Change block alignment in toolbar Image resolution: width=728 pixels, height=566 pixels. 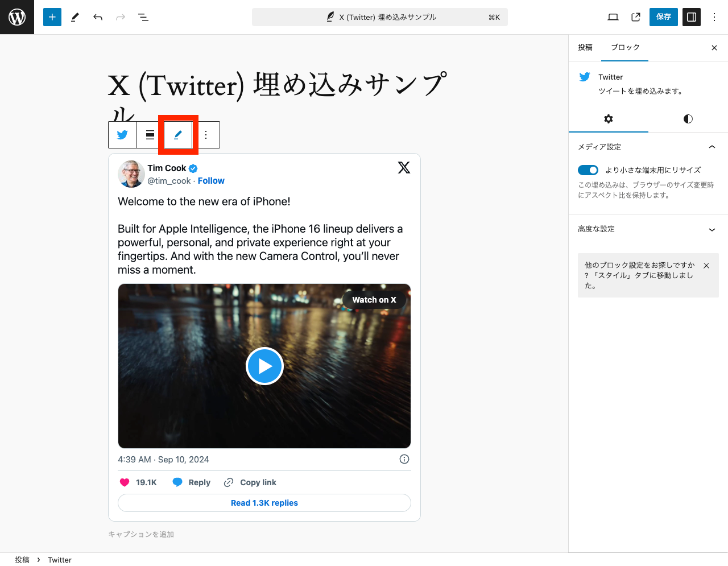[150, 135]
